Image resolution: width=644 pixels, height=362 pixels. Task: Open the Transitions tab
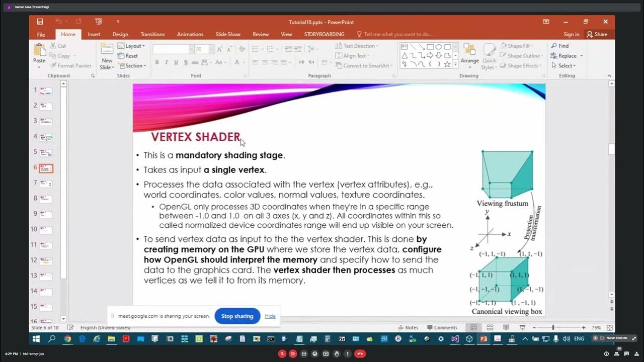152,34
